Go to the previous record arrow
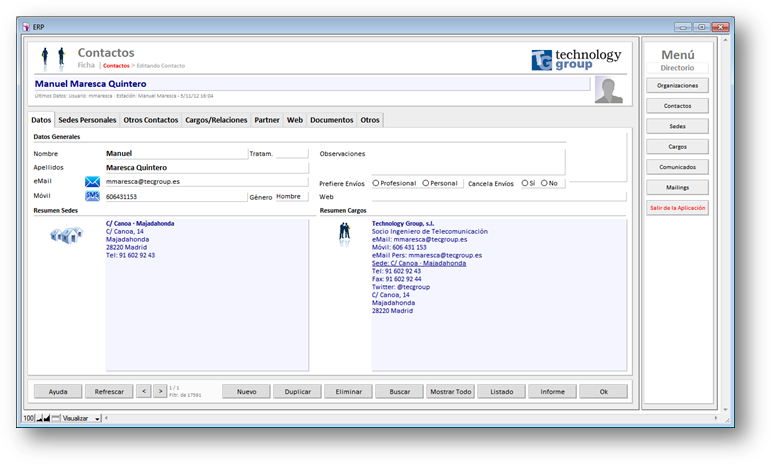This screenshot has height=464, width=771. 143,391
